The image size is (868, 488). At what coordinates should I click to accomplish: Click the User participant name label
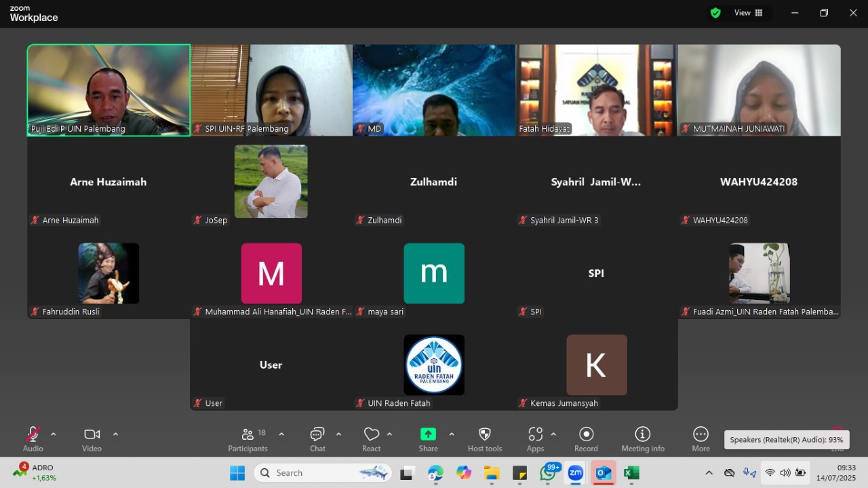point(214,403)
